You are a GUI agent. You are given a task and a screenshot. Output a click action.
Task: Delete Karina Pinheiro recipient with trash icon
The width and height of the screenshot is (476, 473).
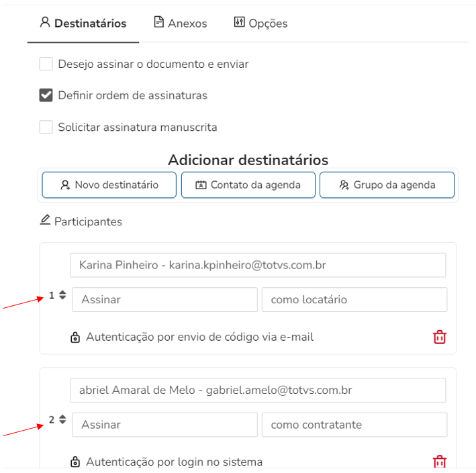(x=439, y=337)
